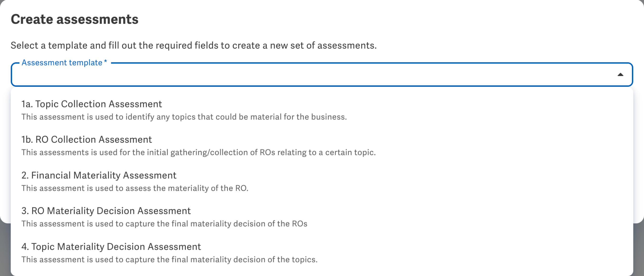Pick 3. RO Materiality Decision Assessment

(x=106, y=210)
